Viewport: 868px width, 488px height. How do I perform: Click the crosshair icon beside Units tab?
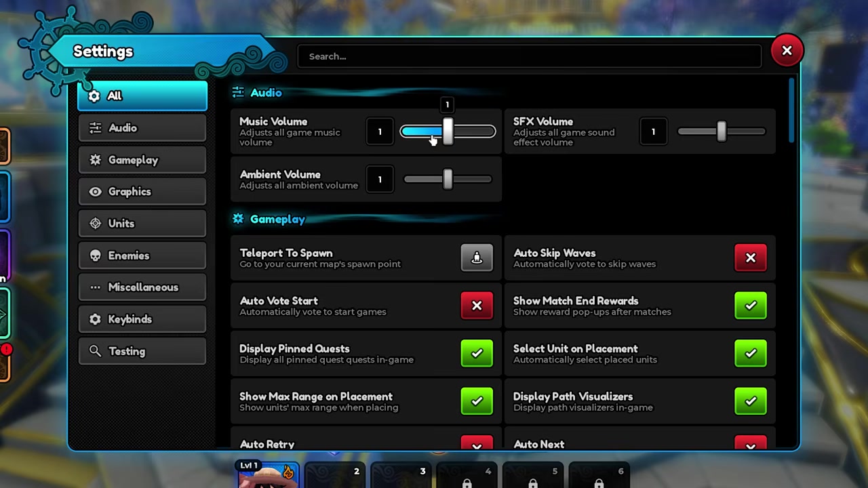click(95, 224)
